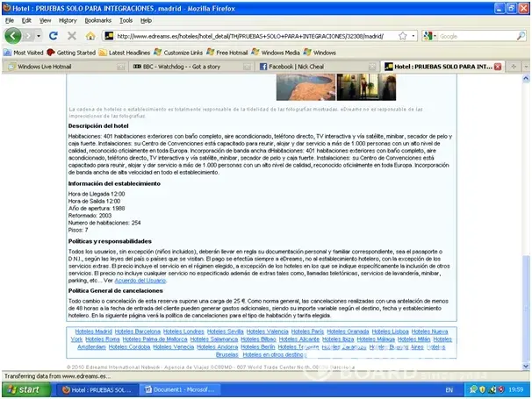Viewport: 532px width, 399px height.
Task: Click the EN language indicator in taskbar
Action: pyautogui.click(x=449, y=390)
